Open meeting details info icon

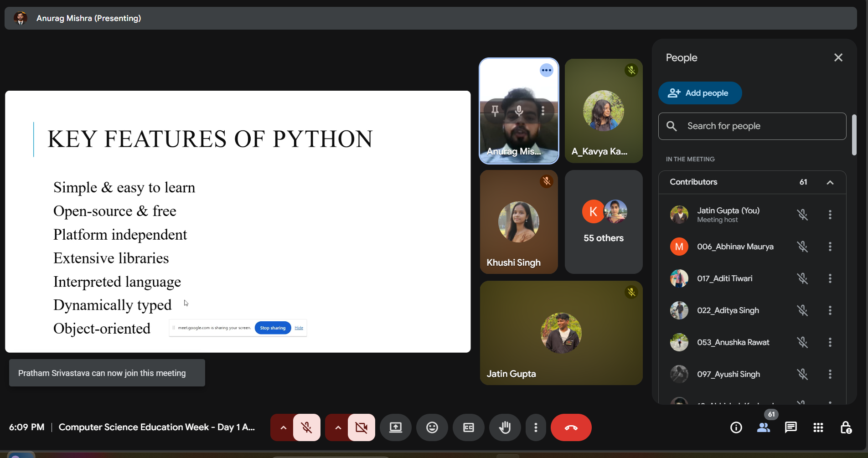point(736,427)
